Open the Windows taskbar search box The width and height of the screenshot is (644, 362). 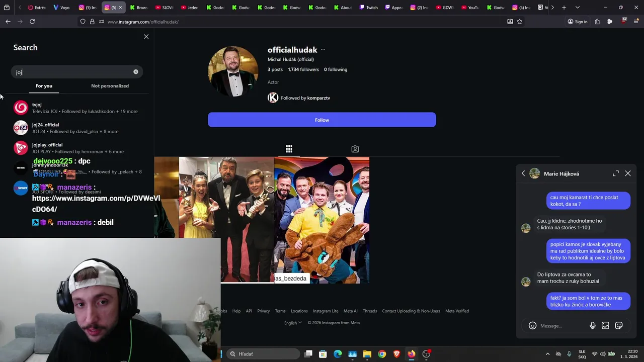pyautogui.click(x=263, y=354)
